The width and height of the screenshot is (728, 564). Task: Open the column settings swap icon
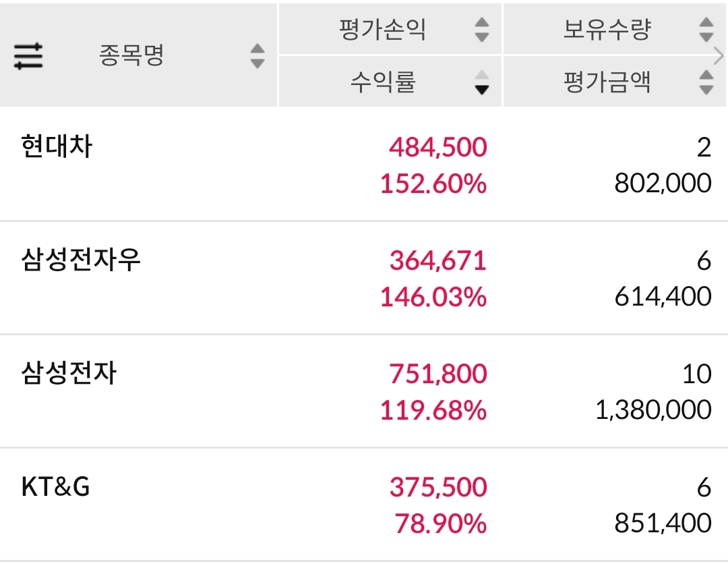coord(28,56)
